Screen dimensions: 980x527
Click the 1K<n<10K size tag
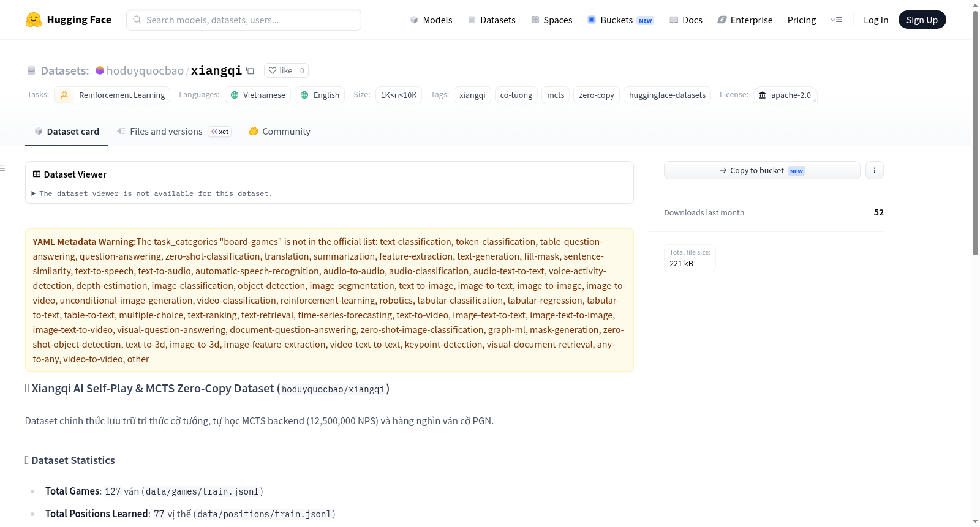(399, 95)
